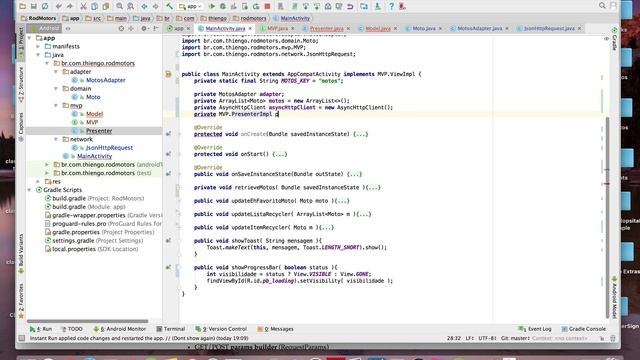640x360 pixels.
Task: Collapse the java folder node
Action: 38,55
